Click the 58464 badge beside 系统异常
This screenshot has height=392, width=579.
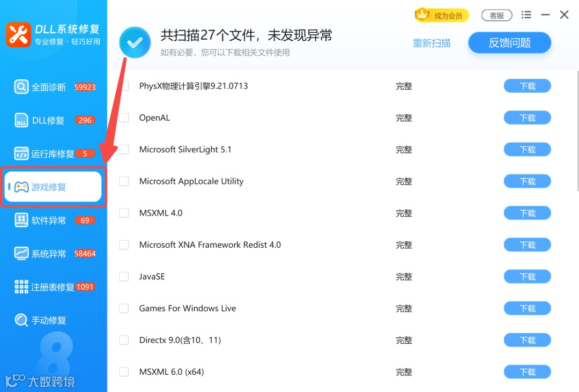85,254
